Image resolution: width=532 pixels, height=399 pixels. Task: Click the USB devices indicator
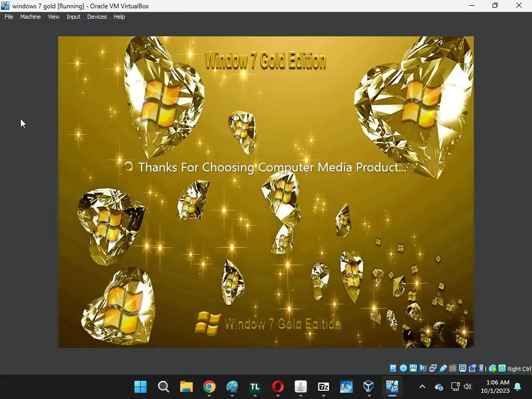[443, 368]
